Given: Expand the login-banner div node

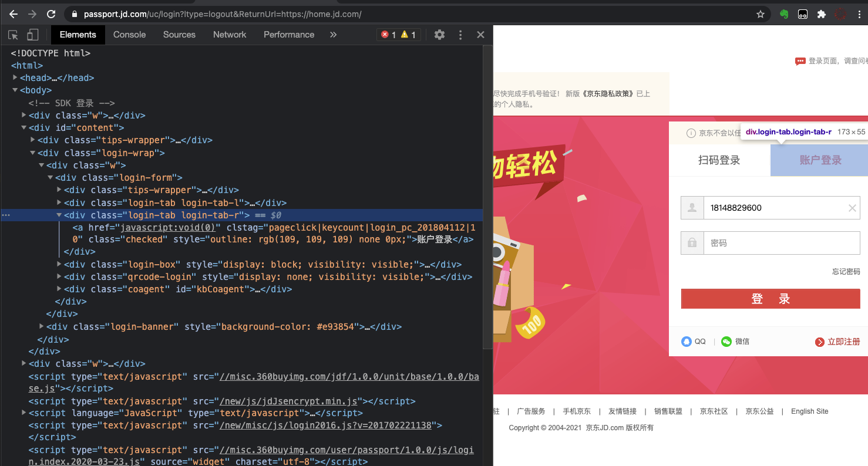Looking at the screenshot, I should point(42,326).
